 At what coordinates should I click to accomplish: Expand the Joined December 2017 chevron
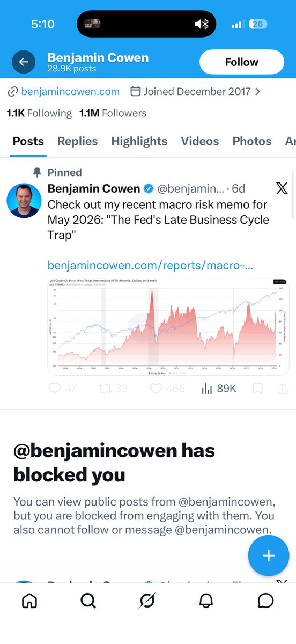click(258, 92)
